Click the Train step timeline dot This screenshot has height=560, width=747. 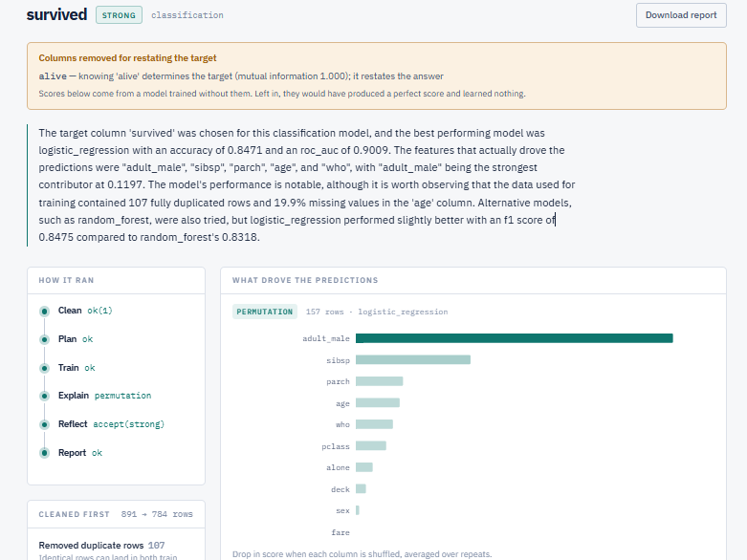44,368
